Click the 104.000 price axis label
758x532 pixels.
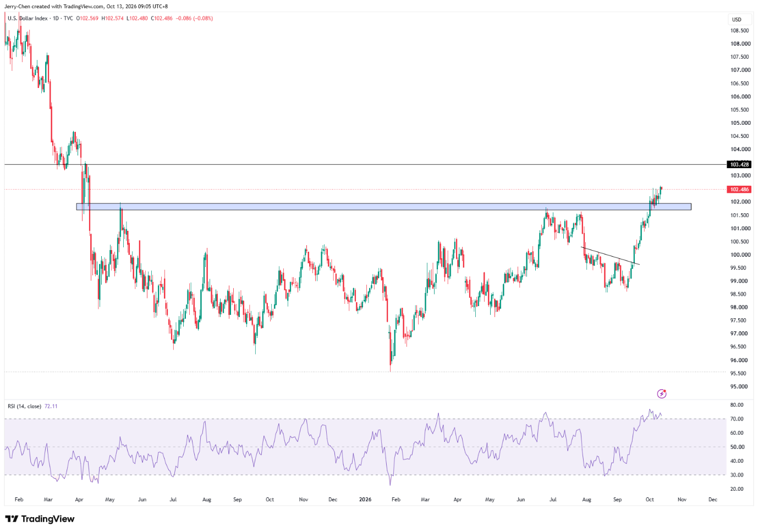tap(740, 149)
